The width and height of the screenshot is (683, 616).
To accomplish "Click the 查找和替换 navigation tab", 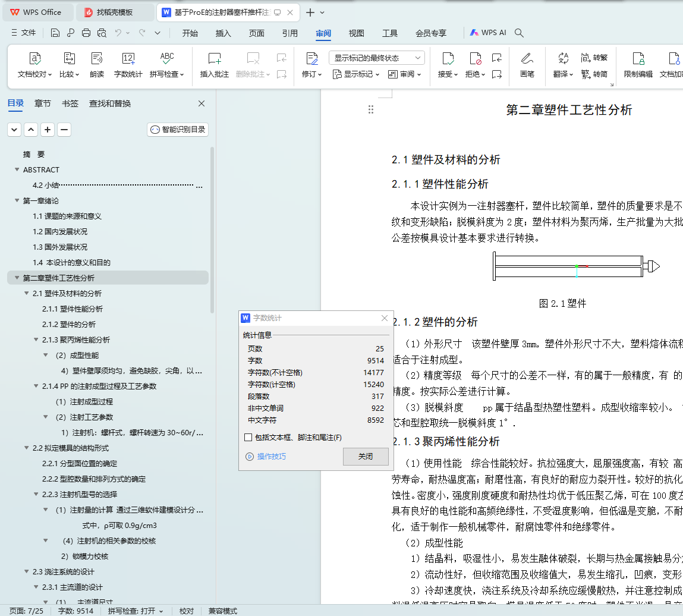I will (x=110, y=103).
